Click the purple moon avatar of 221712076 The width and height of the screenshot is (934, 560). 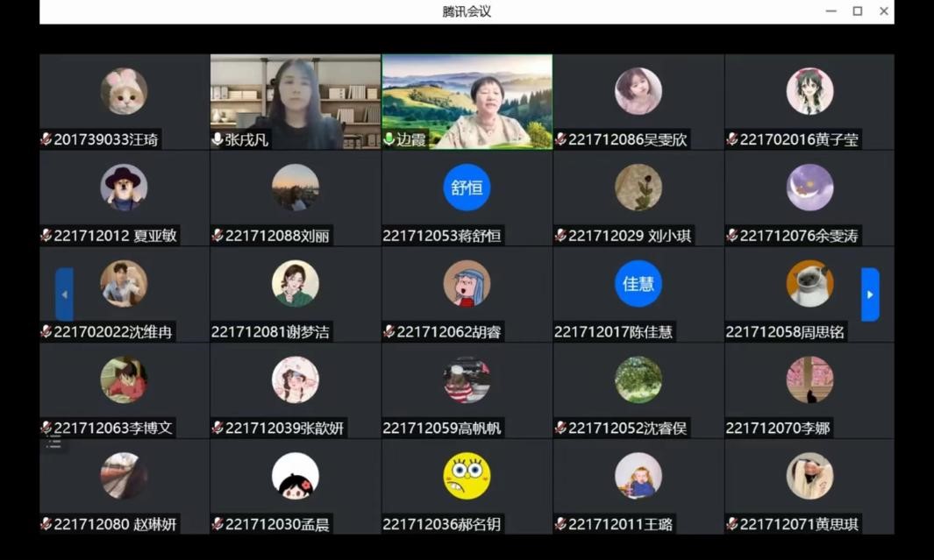[x=809, y=188]
